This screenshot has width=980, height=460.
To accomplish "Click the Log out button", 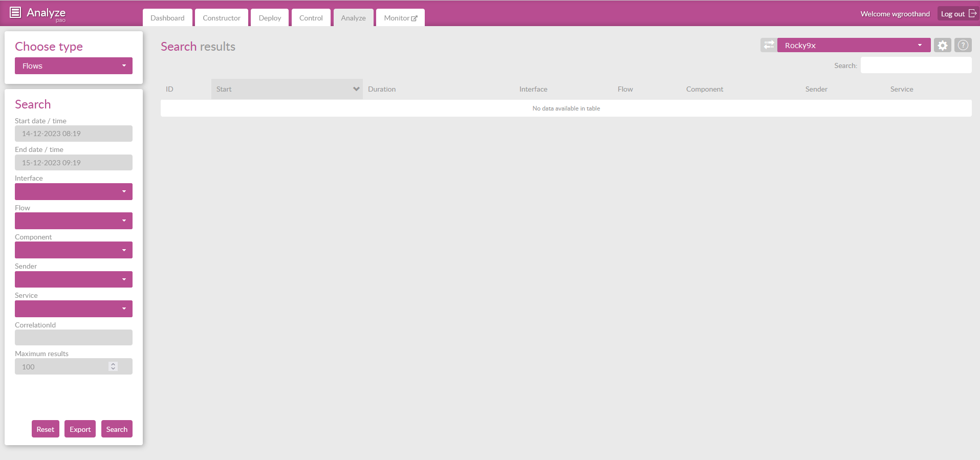I will click(x=957, y=14).
